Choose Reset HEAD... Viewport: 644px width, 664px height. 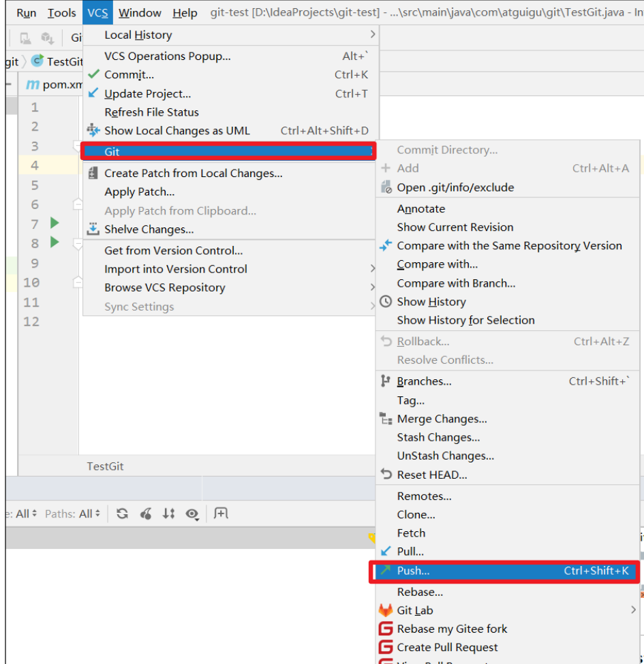508,475
